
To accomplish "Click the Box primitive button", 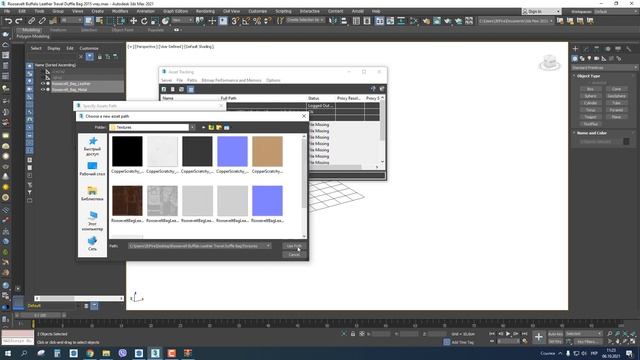I will (590, 89).
